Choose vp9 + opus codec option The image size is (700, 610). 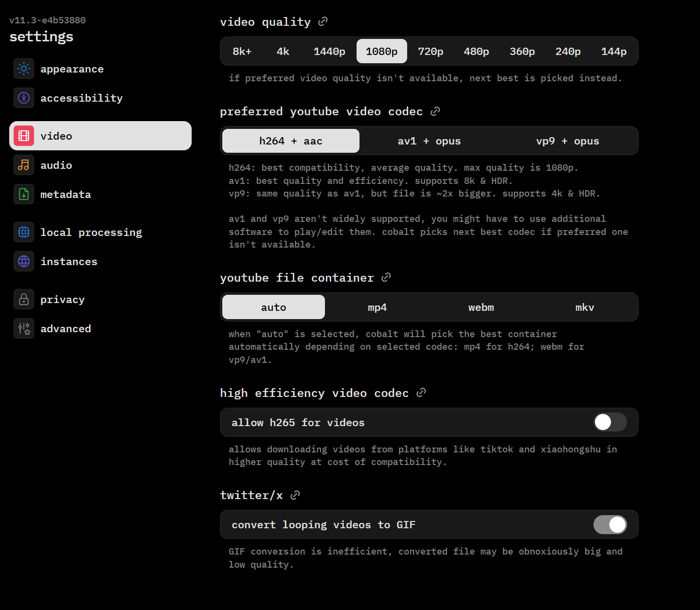point(567,141)
